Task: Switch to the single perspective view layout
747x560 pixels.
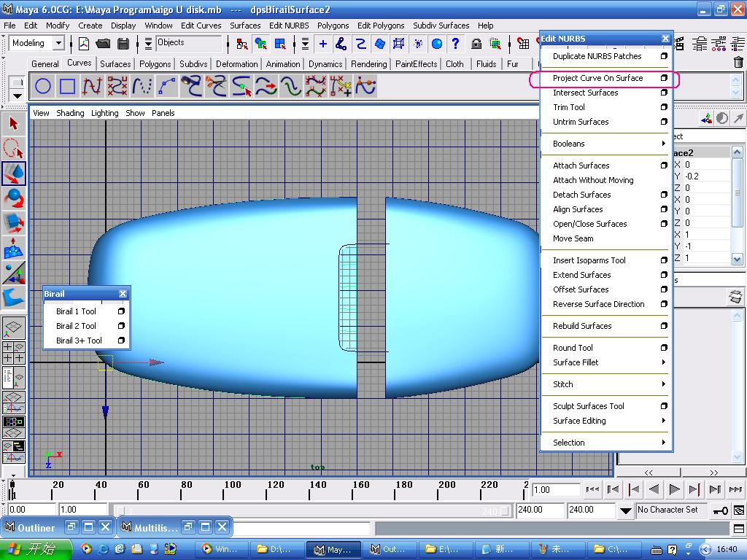Action: (x=13, y=327)
